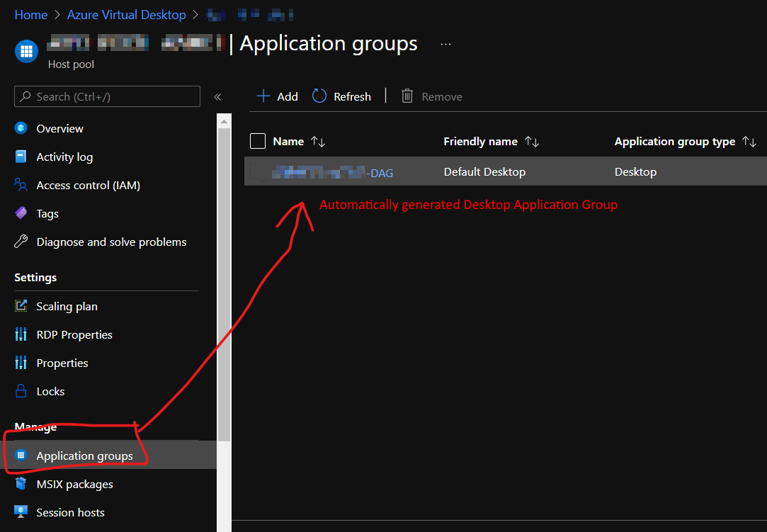This screenshot has height=532, width=767.
Task: Click the plus icon beside Add
Action: [x=263, y=96]
